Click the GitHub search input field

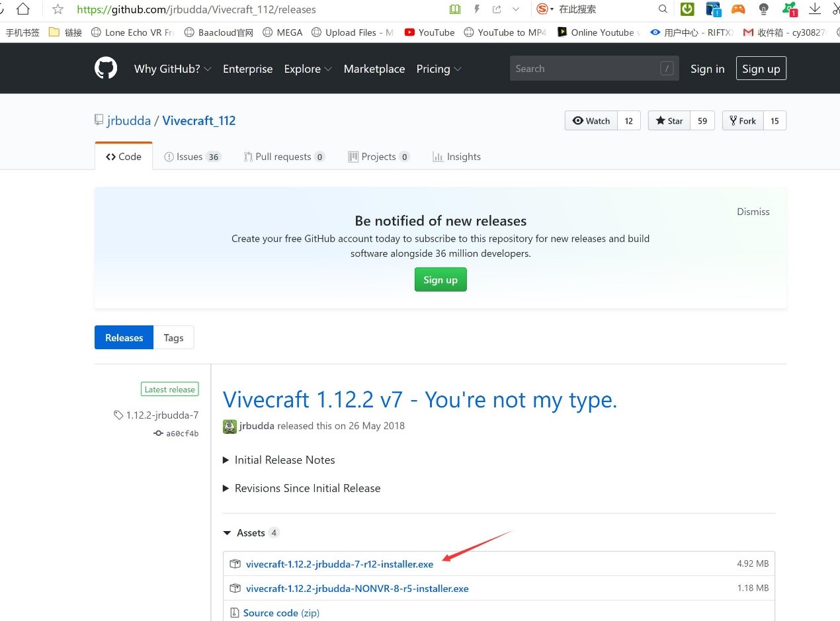[585, 69]
